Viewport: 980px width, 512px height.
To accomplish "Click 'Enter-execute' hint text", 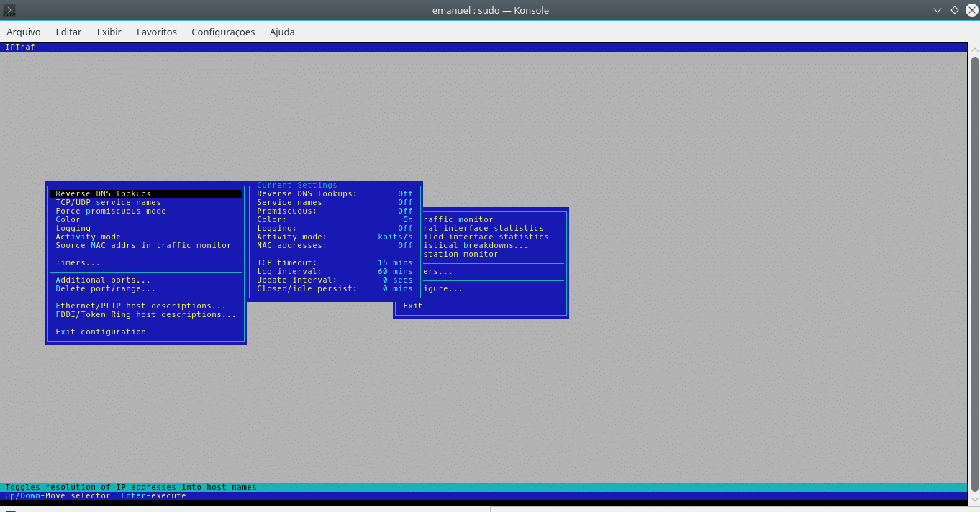I will [153, 495].
